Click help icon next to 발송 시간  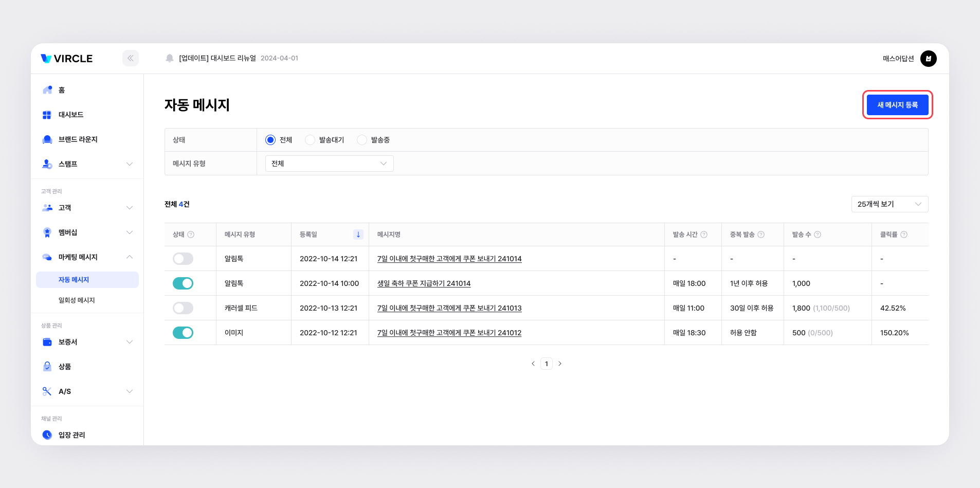pos(704,234)
